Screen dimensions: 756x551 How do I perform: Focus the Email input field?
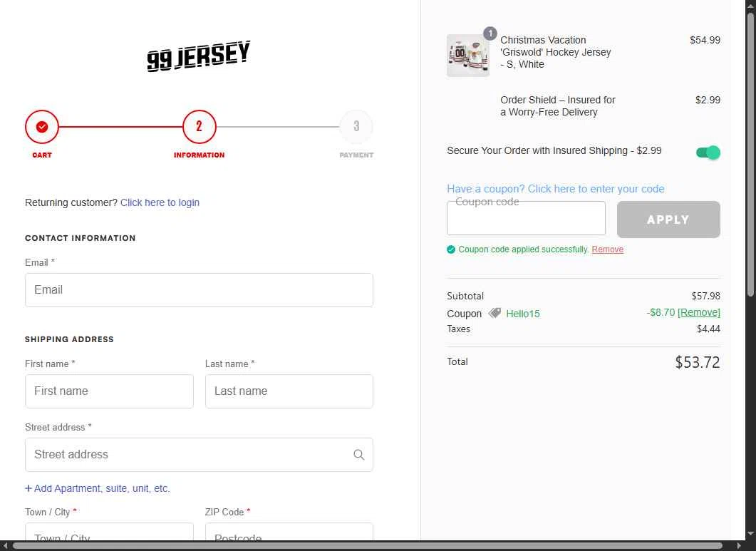(x=199, y=290)
